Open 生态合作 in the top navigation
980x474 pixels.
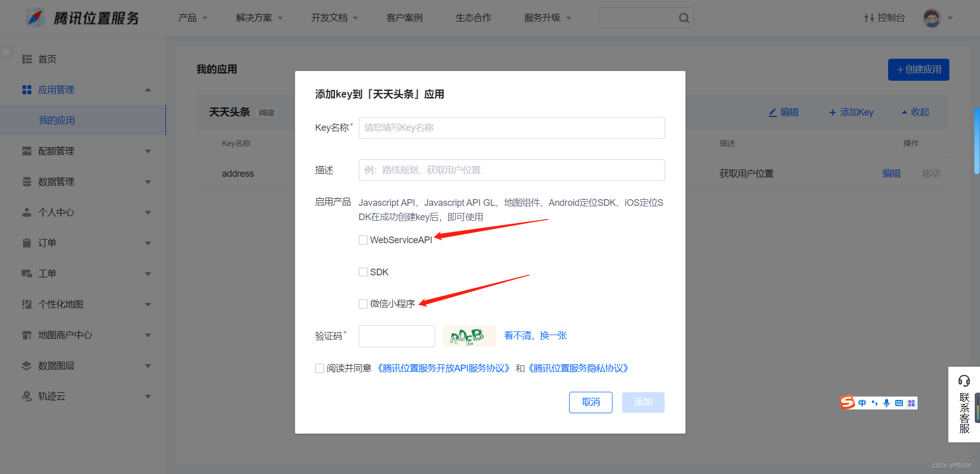pyautogui.click(x=473, y=18)
